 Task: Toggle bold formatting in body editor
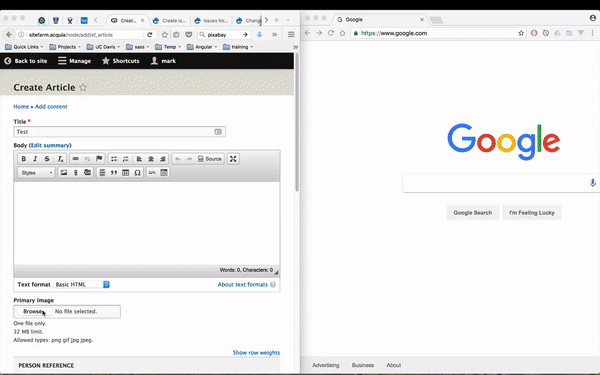point(23,159)
